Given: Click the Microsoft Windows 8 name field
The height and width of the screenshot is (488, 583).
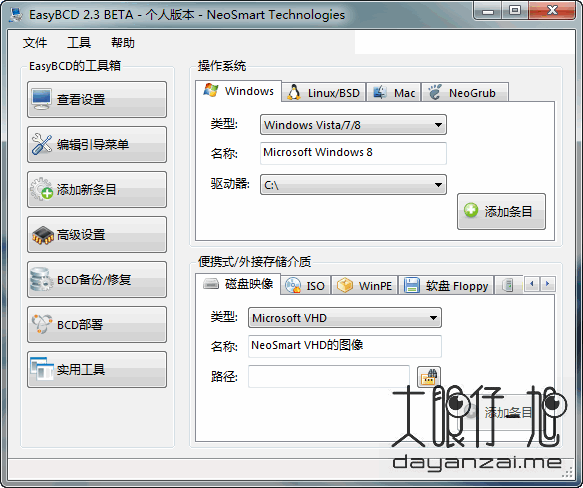Looking at the screenshot, I should [353, 153].
